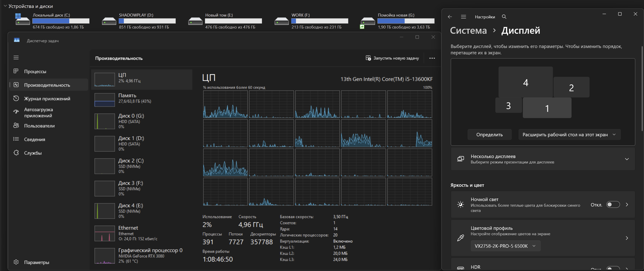Click the Settings search magnifier icon

click(504, 17)
